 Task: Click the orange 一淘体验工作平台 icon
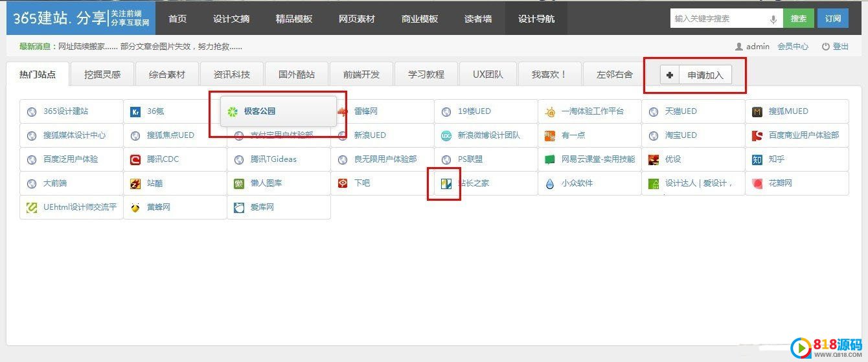tap(550, 111)
